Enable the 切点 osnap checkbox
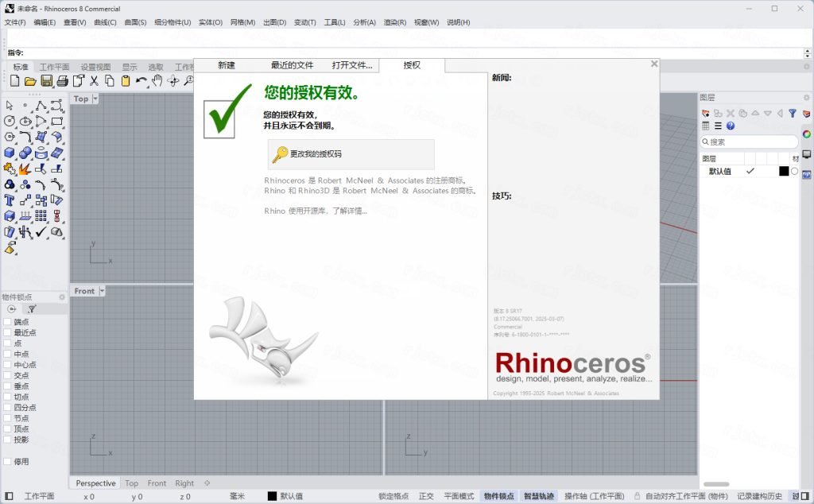The image size is (814, 504). pyautogui.click(x=7, y=397)
